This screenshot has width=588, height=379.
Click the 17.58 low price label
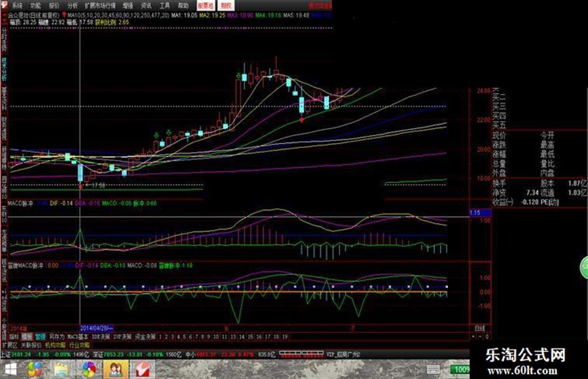point(98,185)
